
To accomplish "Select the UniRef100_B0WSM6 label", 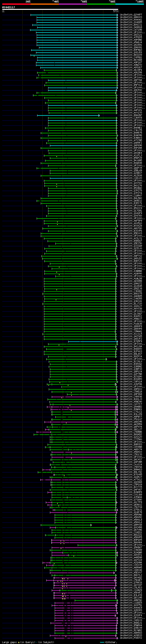I will point(131,135).
